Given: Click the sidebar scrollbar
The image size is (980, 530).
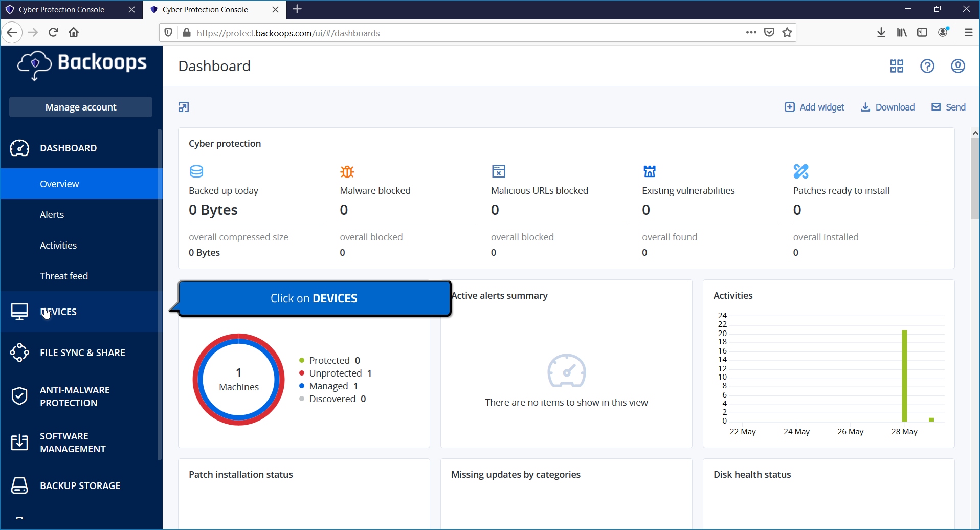Looking at the screenshot, I should point(160,294).
